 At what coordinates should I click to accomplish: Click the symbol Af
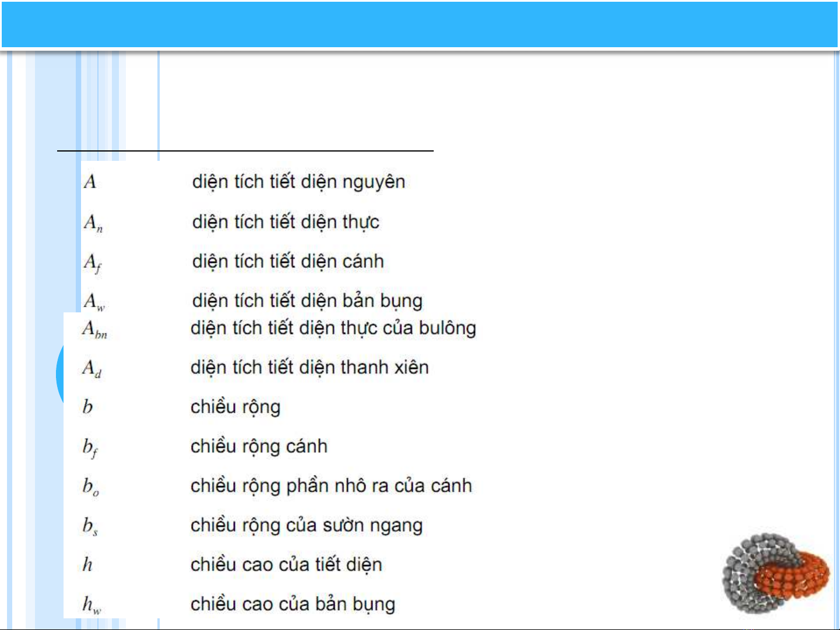click(93, 263)
